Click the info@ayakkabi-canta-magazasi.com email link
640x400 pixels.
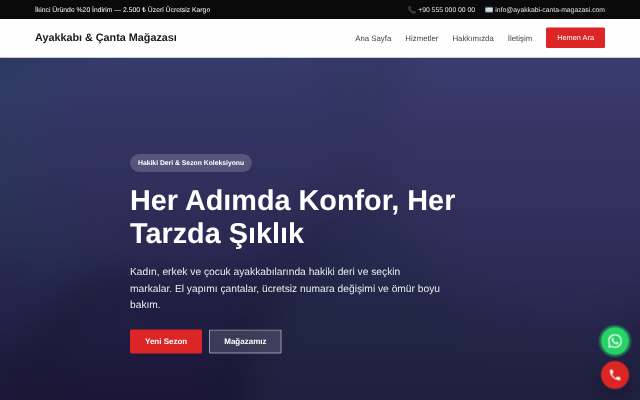(x=549, y=10)
